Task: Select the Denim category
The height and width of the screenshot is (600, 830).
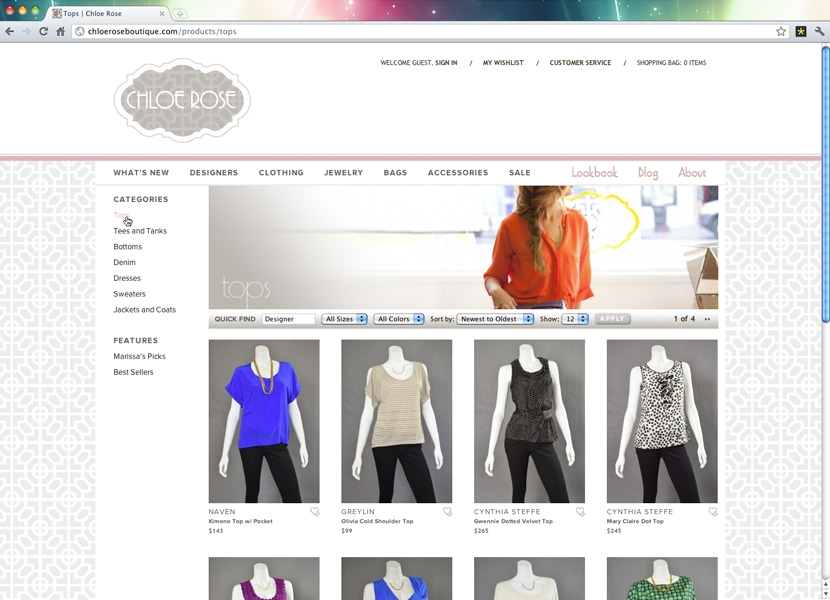Action: [x=124, y=262]
